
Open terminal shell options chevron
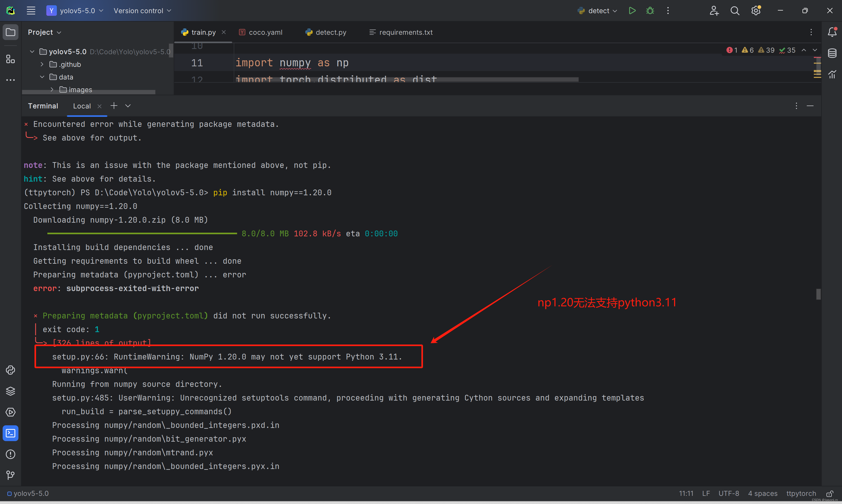tap(128, 106)
